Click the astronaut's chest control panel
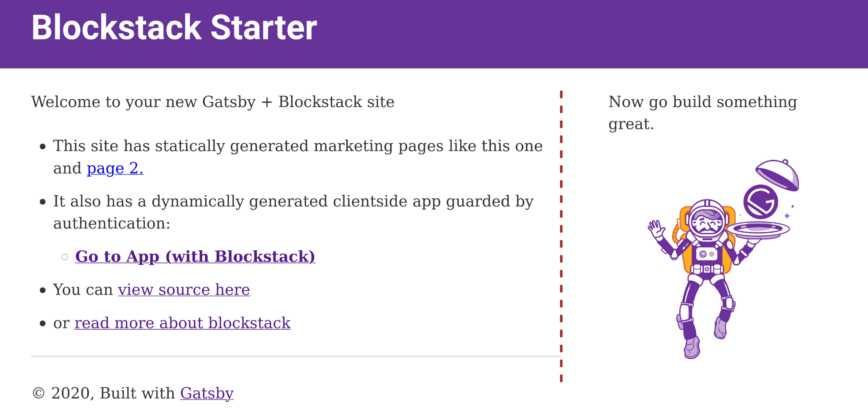 pyautogui.click(x=707, y=254)
